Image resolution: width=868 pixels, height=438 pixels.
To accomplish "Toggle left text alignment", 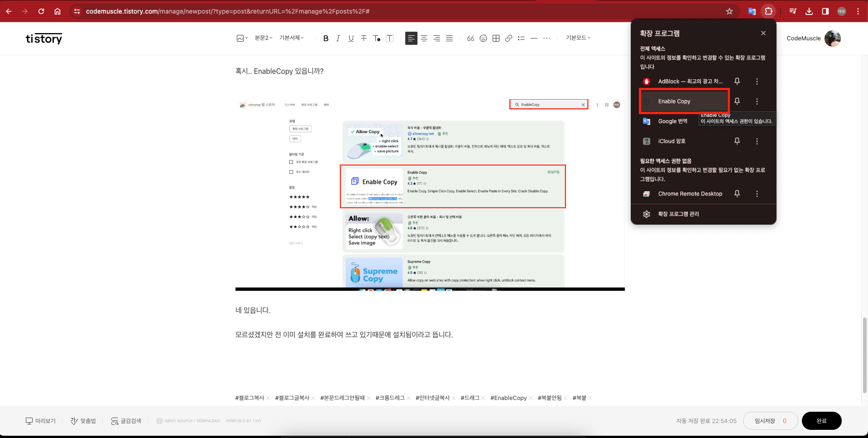I will click(x=411, y=39).
